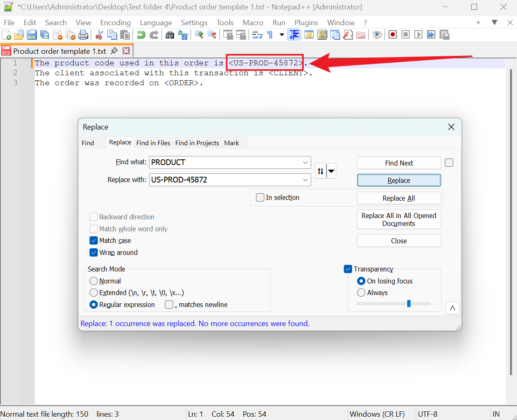Expand the Find what dropdown list
This screenshot has height=420, width=517.
click(305, 163)
